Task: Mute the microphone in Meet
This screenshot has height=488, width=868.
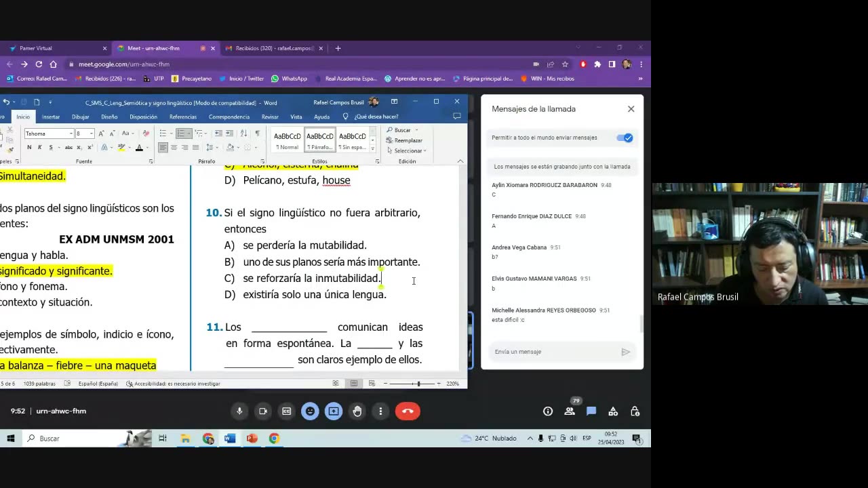Action: [x=239, y=411]
